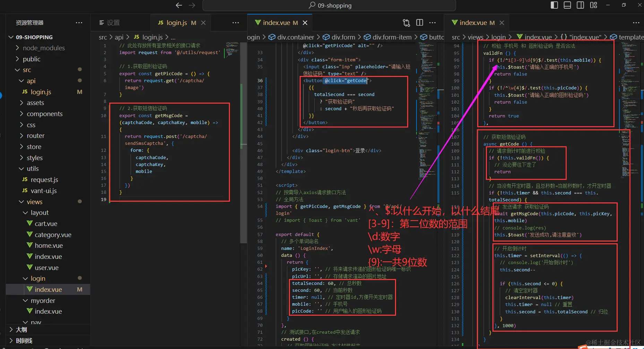Expand the 时间线 timeline section

pos(48,341)
